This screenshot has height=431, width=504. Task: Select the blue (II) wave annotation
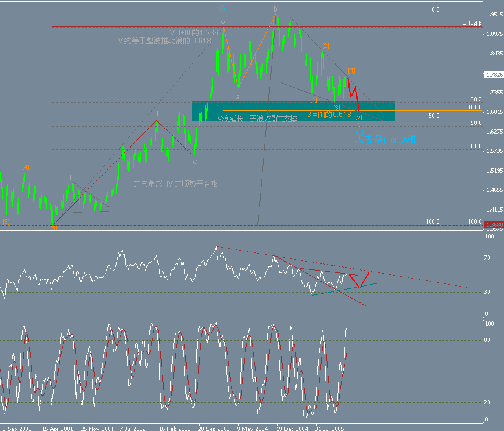coord(359,133)
